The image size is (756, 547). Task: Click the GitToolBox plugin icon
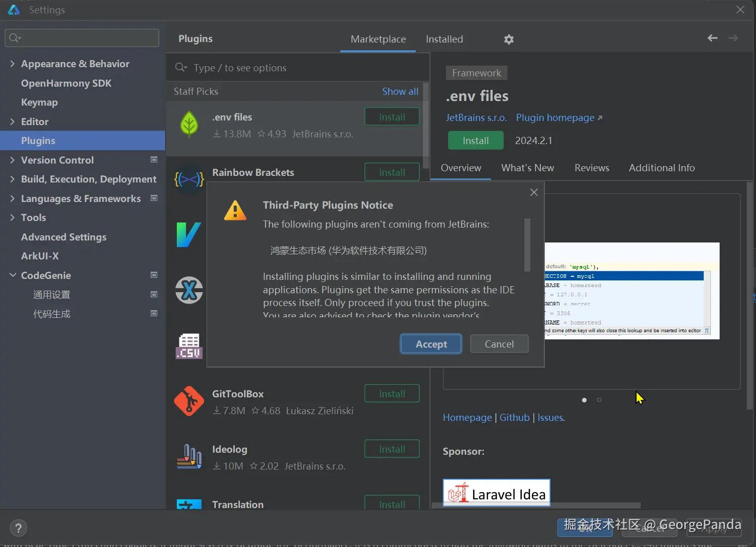[189, 401]
